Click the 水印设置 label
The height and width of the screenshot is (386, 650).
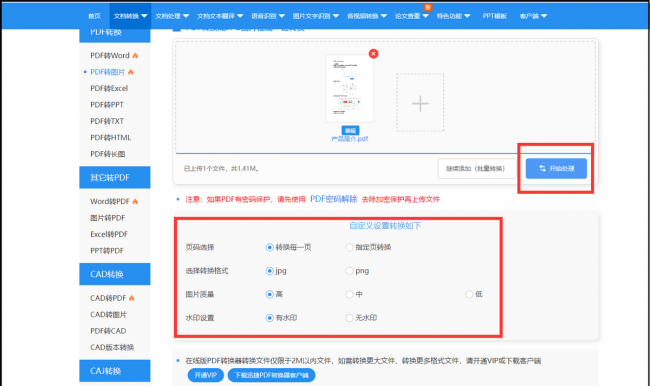coord(200,318)
